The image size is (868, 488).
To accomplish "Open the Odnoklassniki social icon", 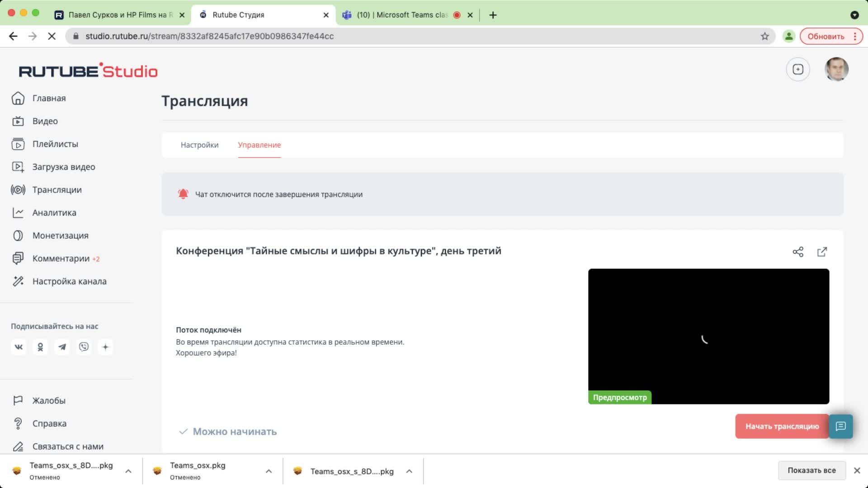I will coord(40,347).
